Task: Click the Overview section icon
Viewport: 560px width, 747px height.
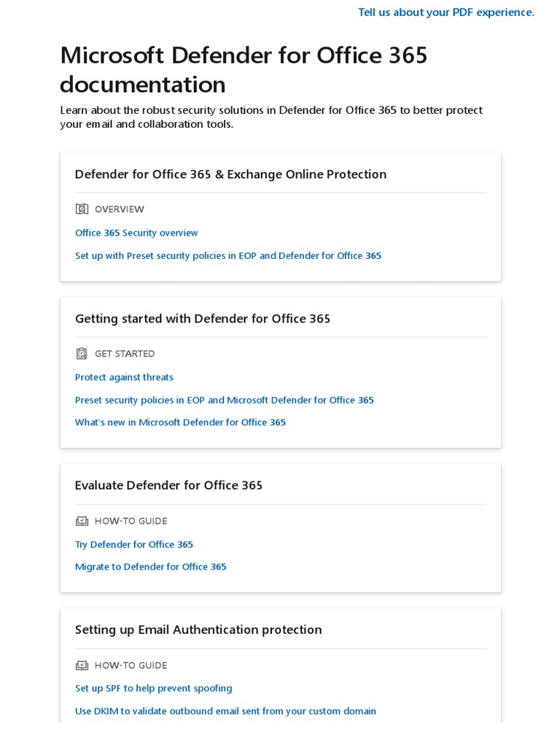Action: tap(82, 209)
